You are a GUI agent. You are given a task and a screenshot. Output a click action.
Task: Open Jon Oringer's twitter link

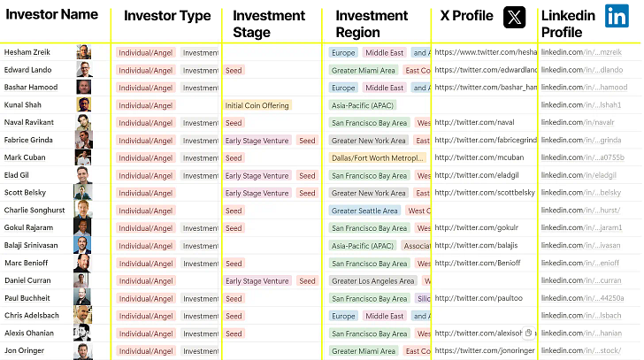pyautogui.click(x=485, y=350)
